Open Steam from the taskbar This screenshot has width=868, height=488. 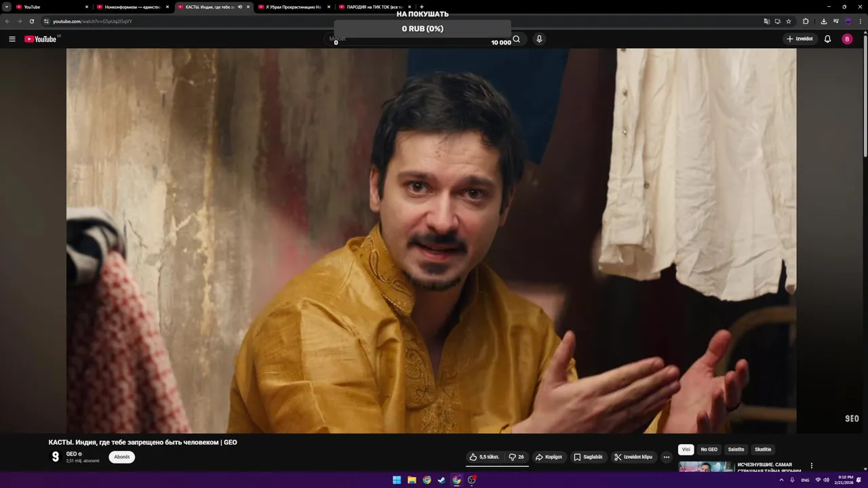[441, 480]
